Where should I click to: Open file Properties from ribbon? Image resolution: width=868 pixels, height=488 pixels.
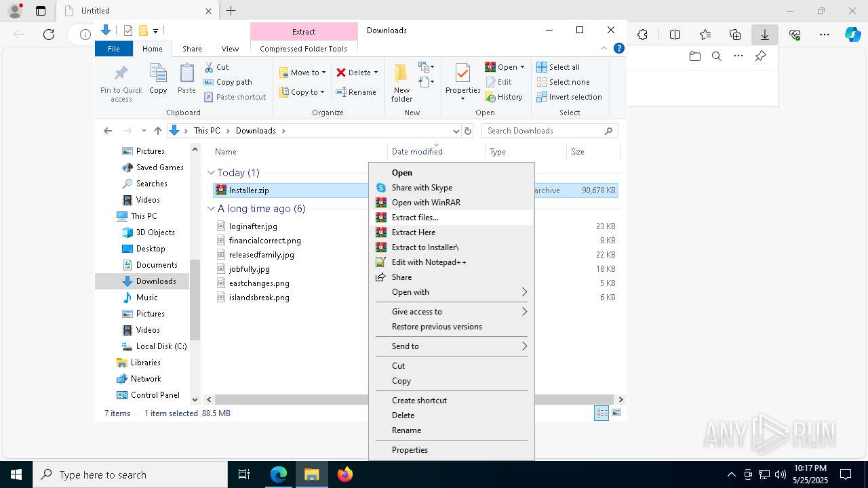(x=462, y=83)
